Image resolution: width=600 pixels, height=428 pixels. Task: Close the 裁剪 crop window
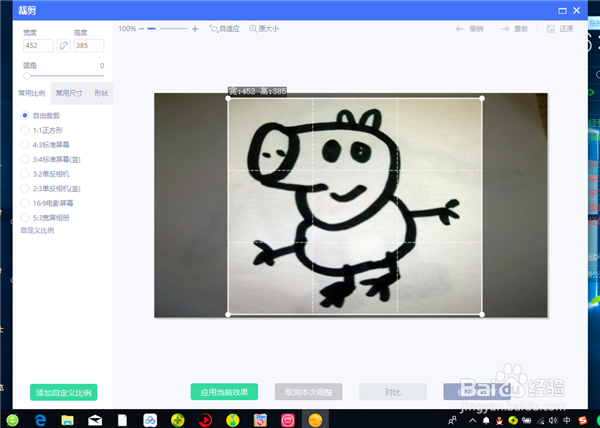577,10
